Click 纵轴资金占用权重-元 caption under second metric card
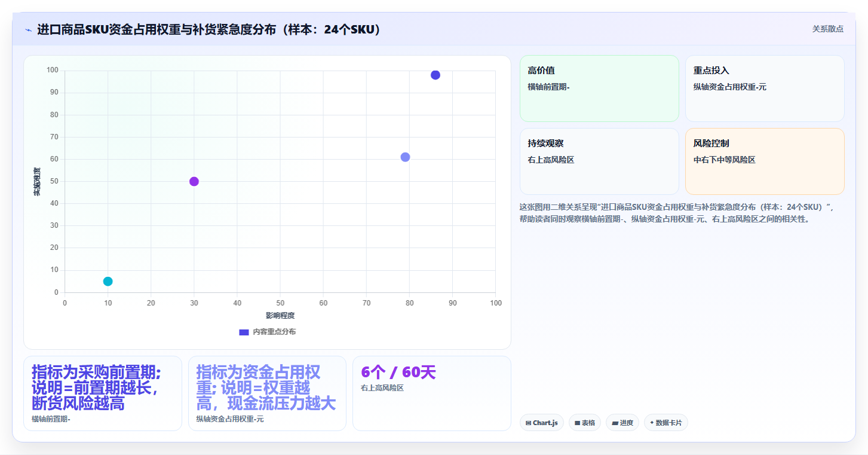Screen dimensions: 868x455 coord(230,419)
